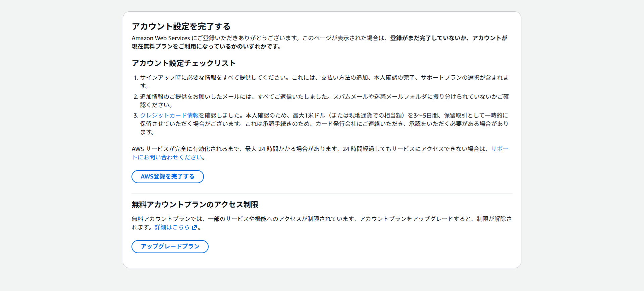Screen dimensions: 644x291
Task: Click the paragraph starting with AWS サービスが完全に
Action: 302,149
